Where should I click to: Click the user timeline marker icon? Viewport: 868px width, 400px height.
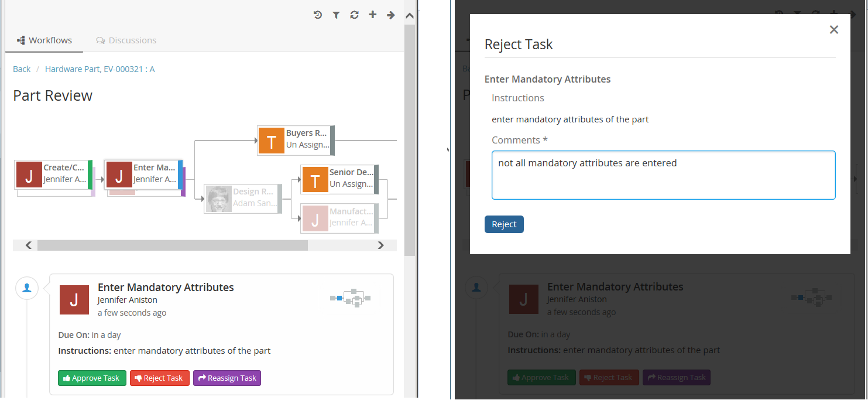(27, 288)
